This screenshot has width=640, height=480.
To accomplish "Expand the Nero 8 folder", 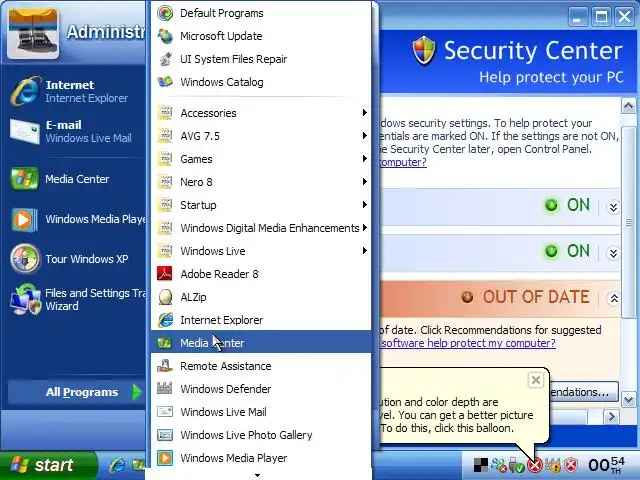I will 261,182.
